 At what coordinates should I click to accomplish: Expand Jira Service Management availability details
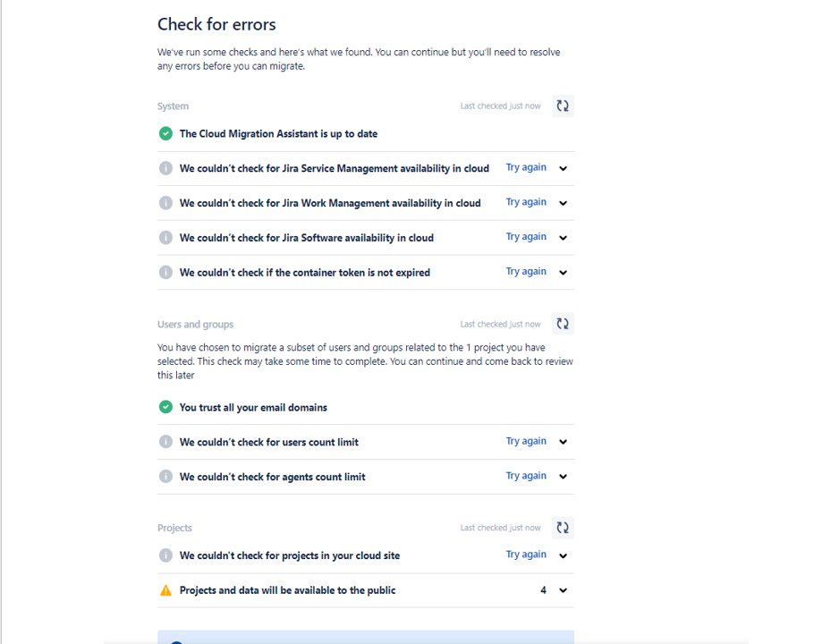[x=564, y=168]
